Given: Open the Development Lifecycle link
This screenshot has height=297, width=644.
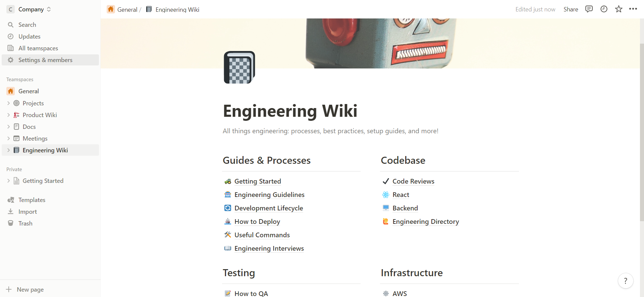Looking at the screenshot, I should 269,208.
